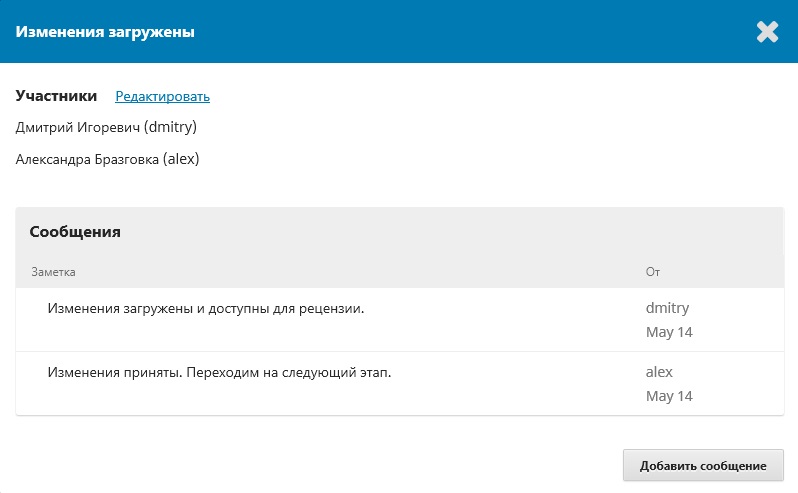Open the Редактировать participants link
This screenshot has width=798, height=493.
162,96
